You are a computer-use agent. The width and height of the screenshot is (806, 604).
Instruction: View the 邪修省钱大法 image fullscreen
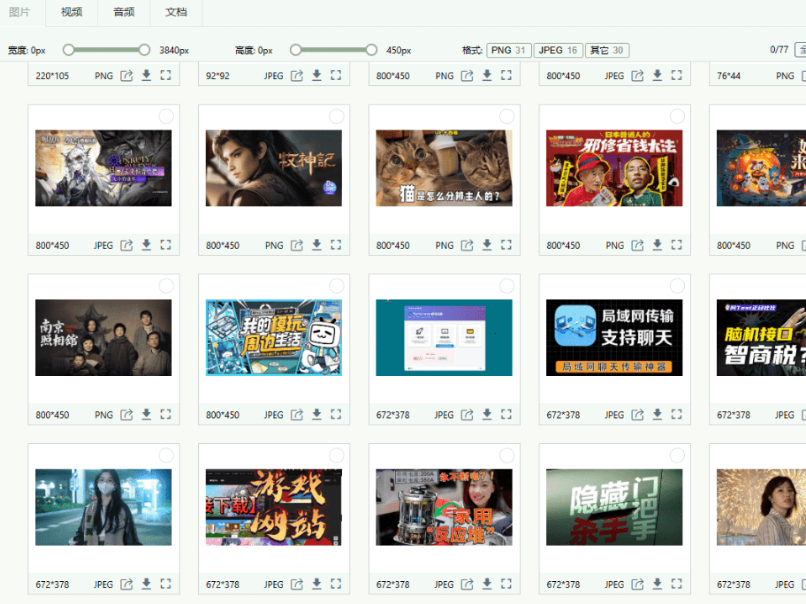click(x=677, y=245)
